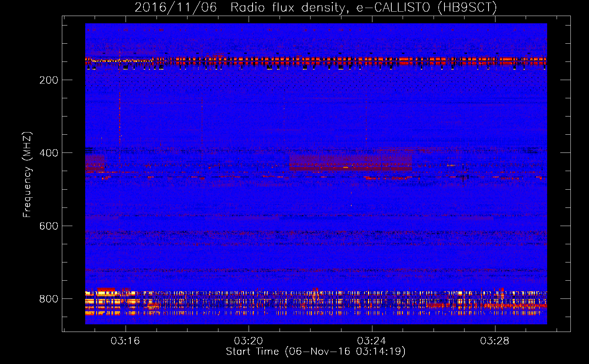Click the "600" frequency tick label

pos(49,226)
